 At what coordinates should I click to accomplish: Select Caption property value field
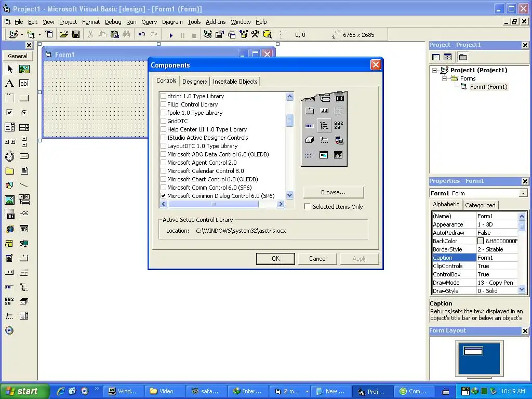(497, 258)
